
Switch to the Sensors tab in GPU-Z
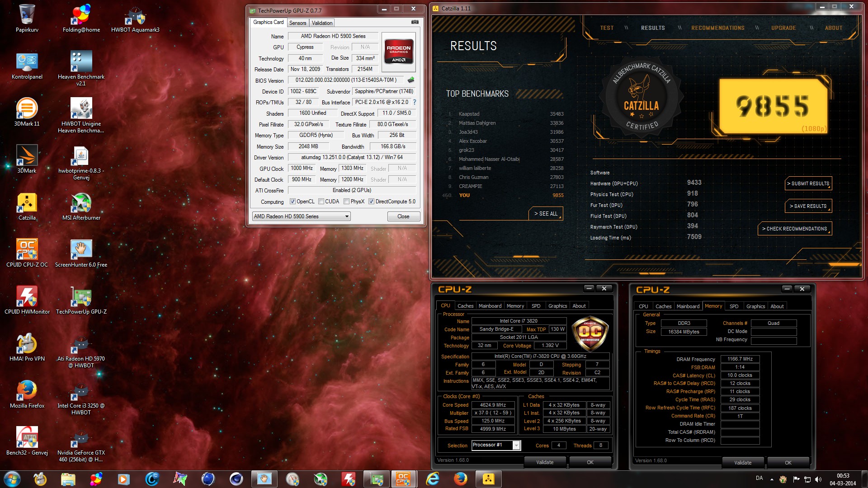pos(297,23)
